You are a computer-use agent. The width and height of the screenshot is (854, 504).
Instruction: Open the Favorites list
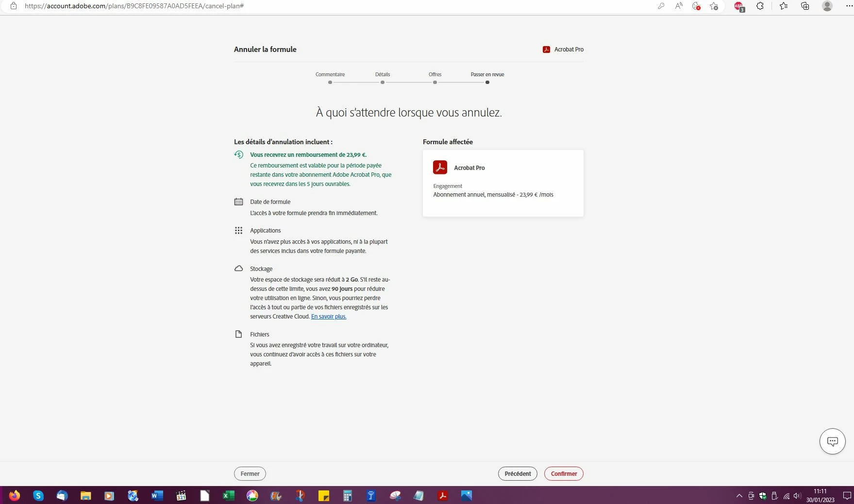784,6
